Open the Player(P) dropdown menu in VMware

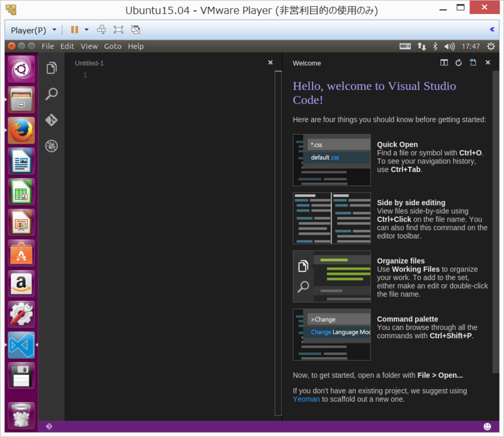point(34,30)
